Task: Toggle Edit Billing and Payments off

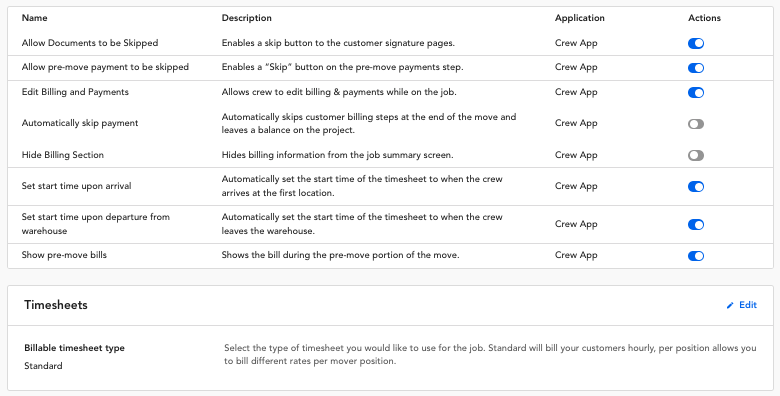Action: pyautogui.click(x=696, y=93)
